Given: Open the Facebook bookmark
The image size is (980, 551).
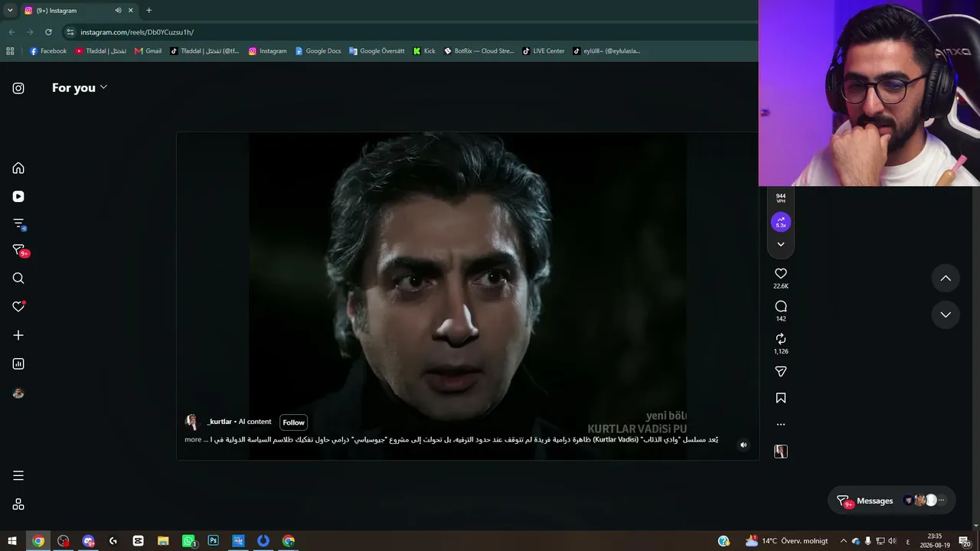Looking at the screenshot, I should (x=48, y=51).
